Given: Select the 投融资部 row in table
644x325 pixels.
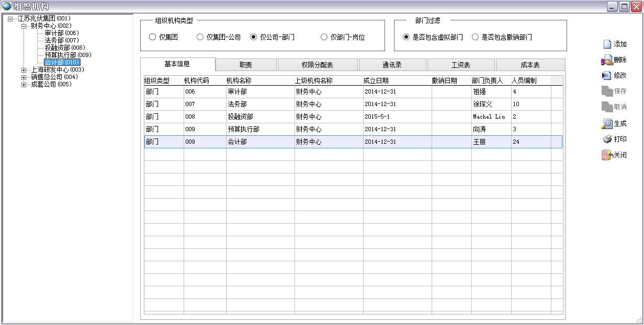Looking at the screenshot, I should pyautogui.click(x=241, y=117).
